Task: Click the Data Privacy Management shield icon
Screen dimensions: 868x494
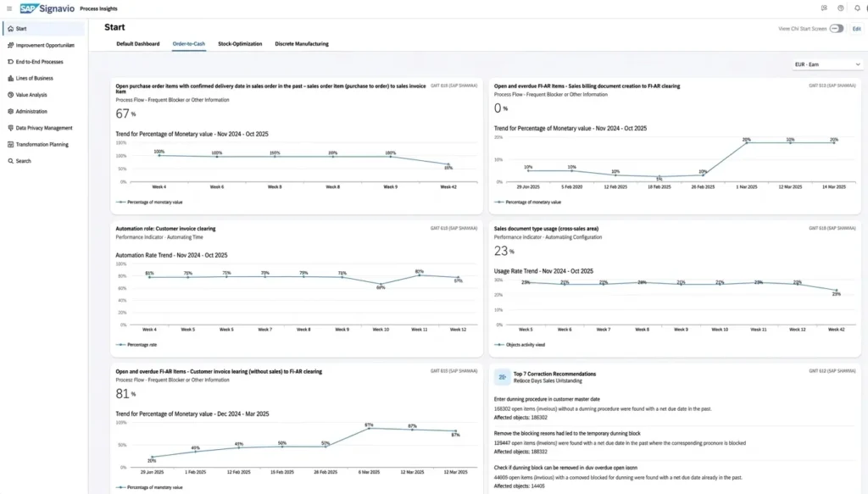Action: (10, 128)
